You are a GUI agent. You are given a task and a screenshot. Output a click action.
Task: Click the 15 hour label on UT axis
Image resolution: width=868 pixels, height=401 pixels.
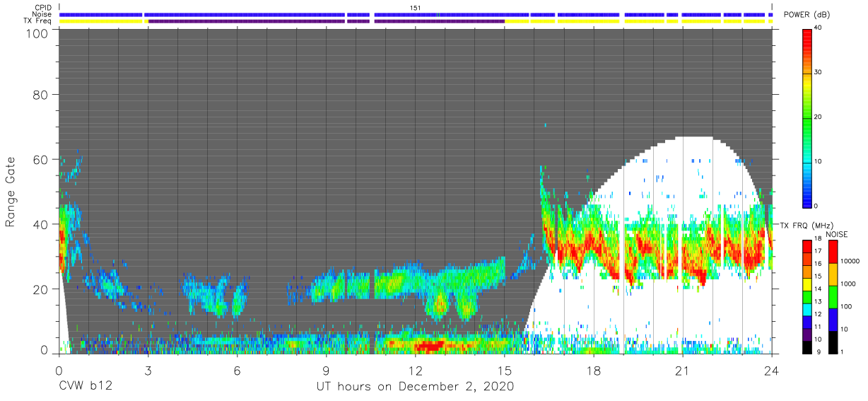click(504, 370)
